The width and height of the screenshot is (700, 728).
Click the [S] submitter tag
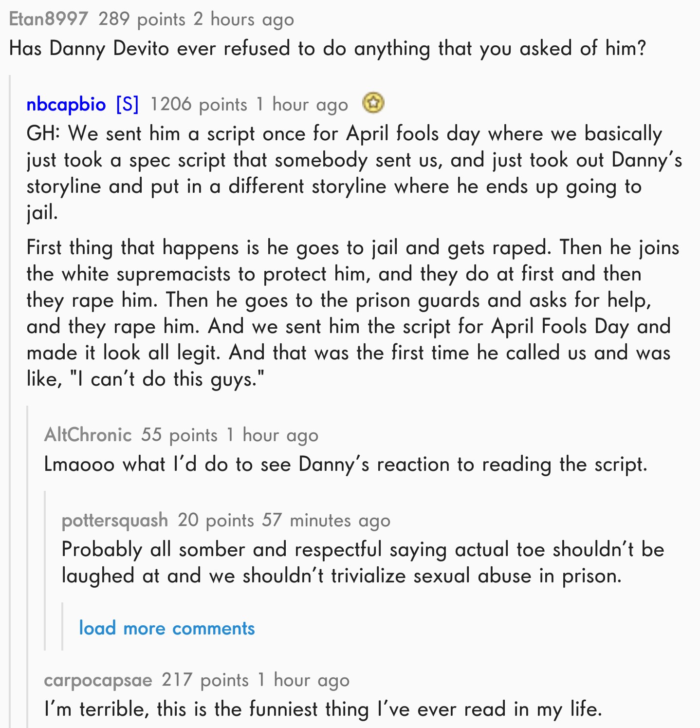click(128, 104)
